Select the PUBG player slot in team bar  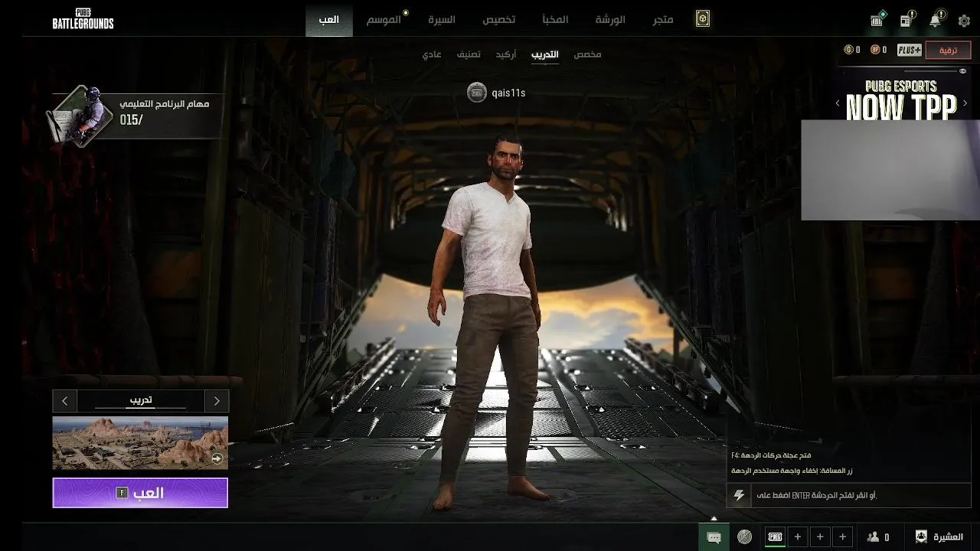pos(775,537)
